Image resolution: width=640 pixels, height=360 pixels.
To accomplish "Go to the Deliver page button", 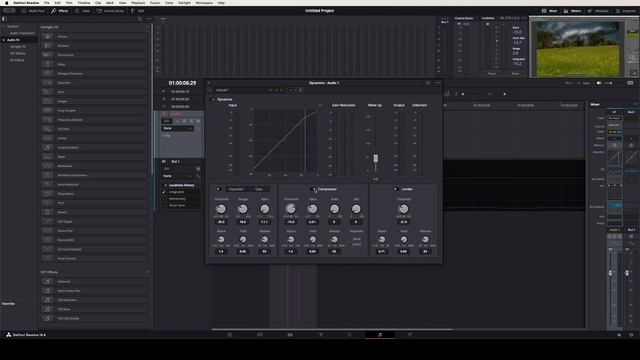I will [410, 334].
